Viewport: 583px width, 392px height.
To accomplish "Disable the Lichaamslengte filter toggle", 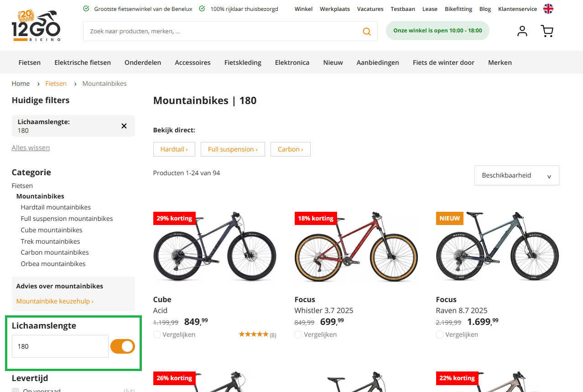I will pos(122,346).
